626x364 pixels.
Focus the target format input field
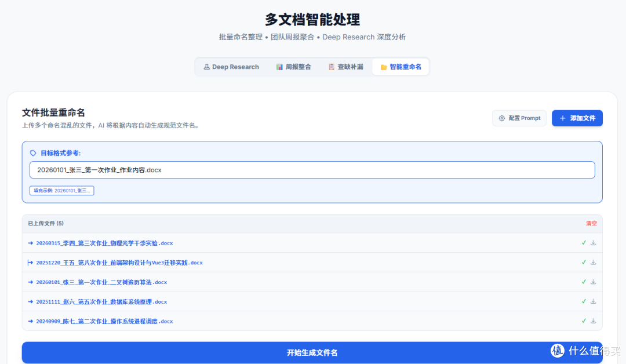[312, 170]
